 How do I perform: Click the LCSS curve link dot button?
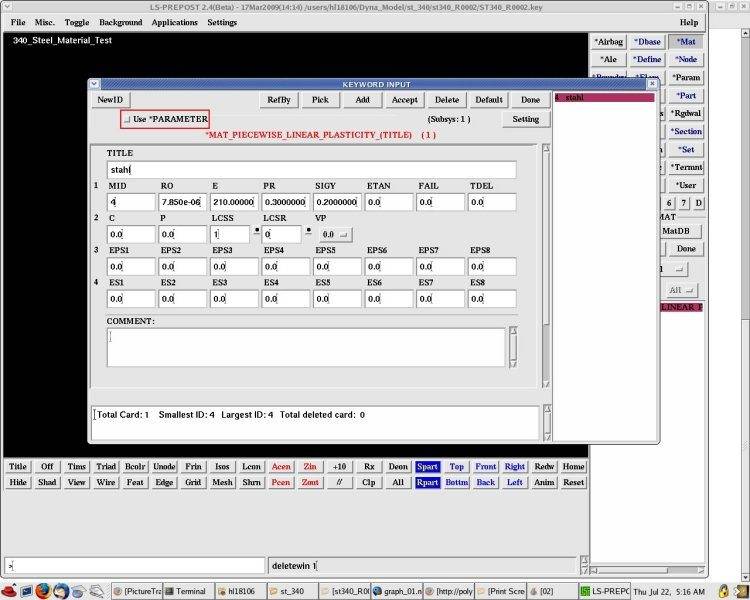tap(257, 231)
